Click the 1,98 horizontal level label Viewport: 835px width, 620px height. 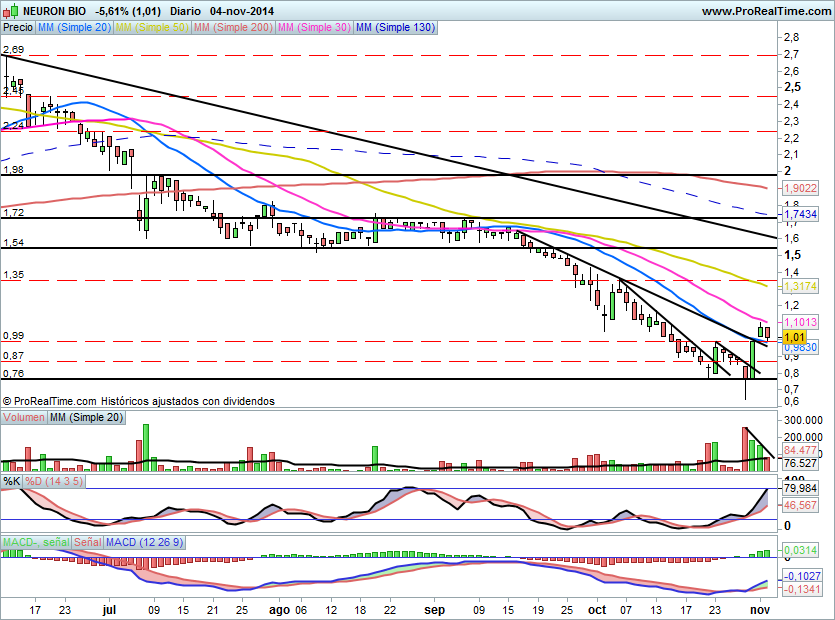[13, 169]
